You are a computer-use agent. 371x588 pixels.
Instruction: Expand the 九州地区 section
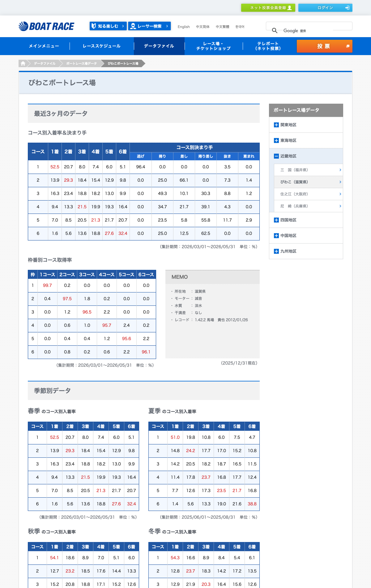pos(306,251)
